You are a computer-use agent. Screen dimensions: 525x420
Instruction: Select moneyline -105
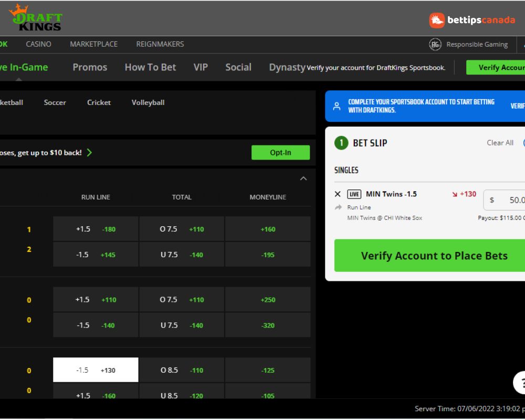coord(268,391)
